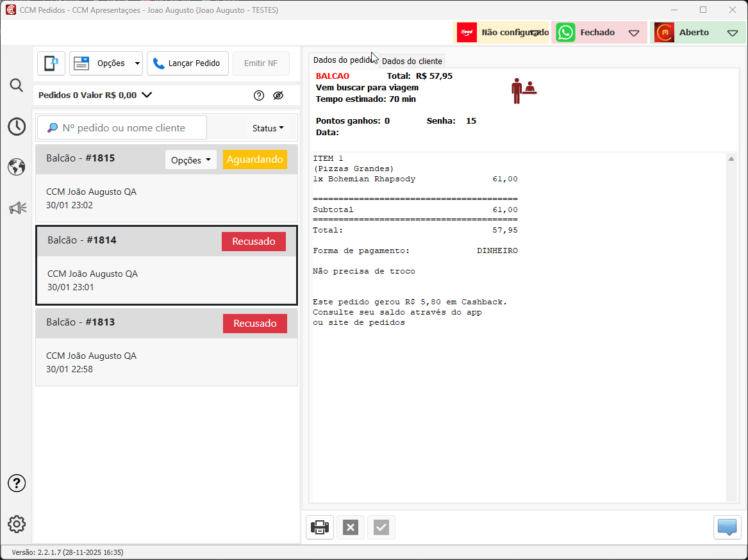The height and width of the screenshot is (560, 748).
Task: Open the order history clock icon
Action: coord(17,127)
